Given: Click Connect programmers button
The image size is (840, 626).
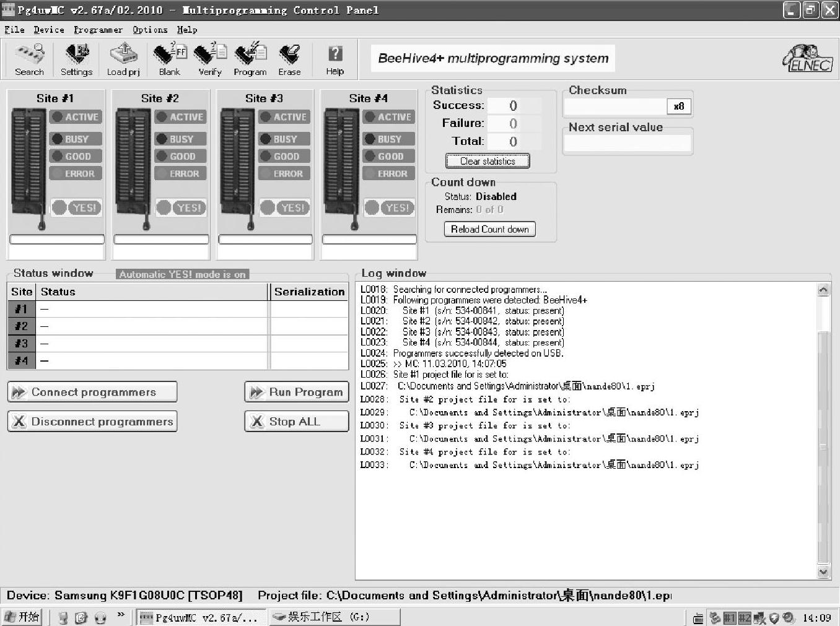Looking at the screenshot, I should pos(92,392).
